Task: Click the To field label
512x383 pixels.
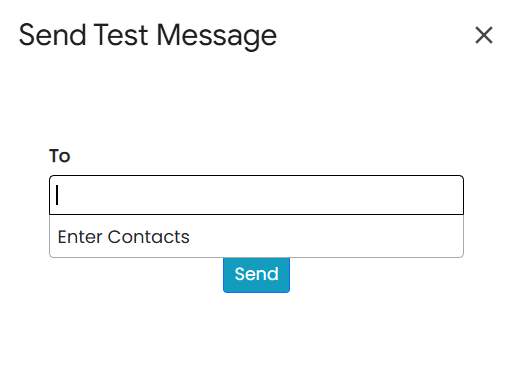Action: pos(60,156)
